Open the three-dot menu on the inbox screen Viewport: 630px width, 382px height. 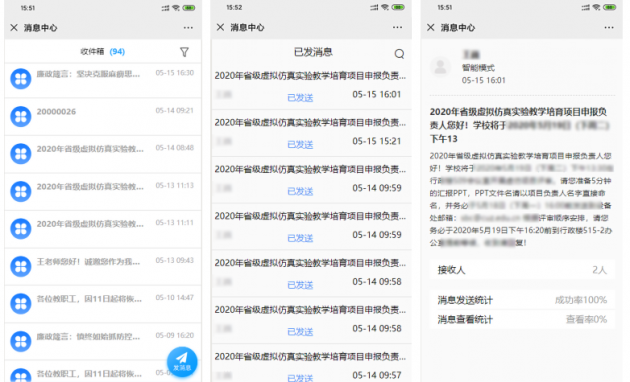pos(188,27)
